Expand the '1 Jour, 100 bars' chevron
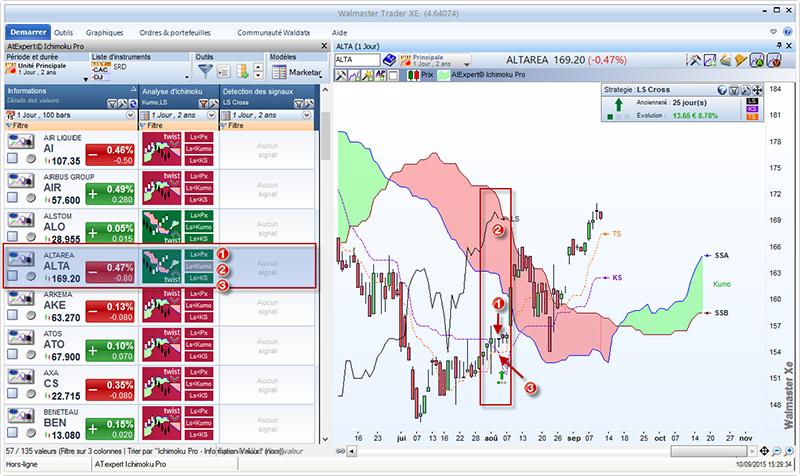This screenshot has width=800, height=476. click(x=130, y=115)
